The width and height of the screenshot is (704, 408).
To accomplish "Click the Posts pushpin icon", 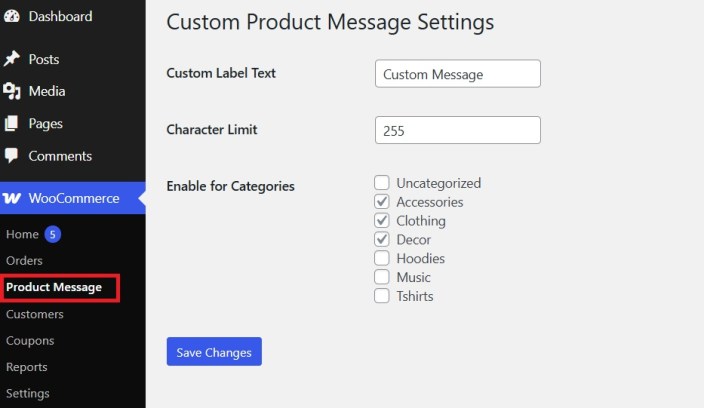I will 12,59.
